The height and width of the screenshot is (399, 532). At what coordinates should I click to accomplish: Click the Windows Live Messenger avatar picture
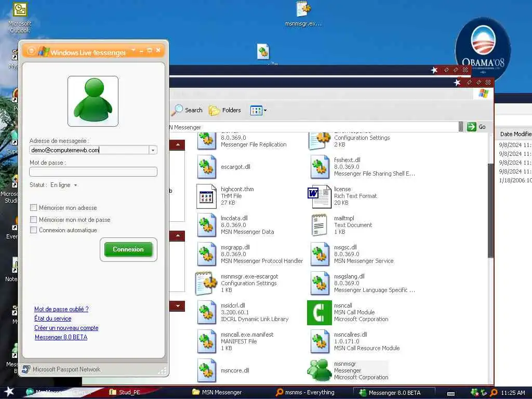point(93,101)
